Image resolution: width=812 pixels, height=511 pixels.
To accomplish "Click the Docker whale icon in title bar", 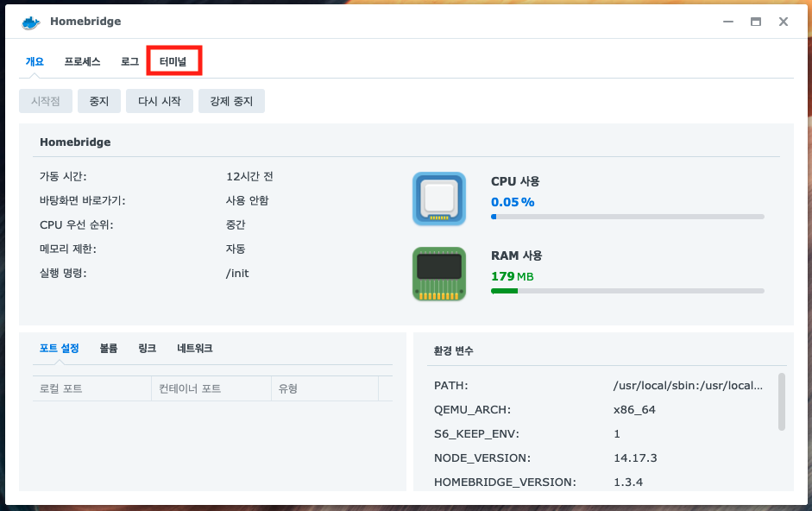I will pyautogui.click(x=30, y=22).
